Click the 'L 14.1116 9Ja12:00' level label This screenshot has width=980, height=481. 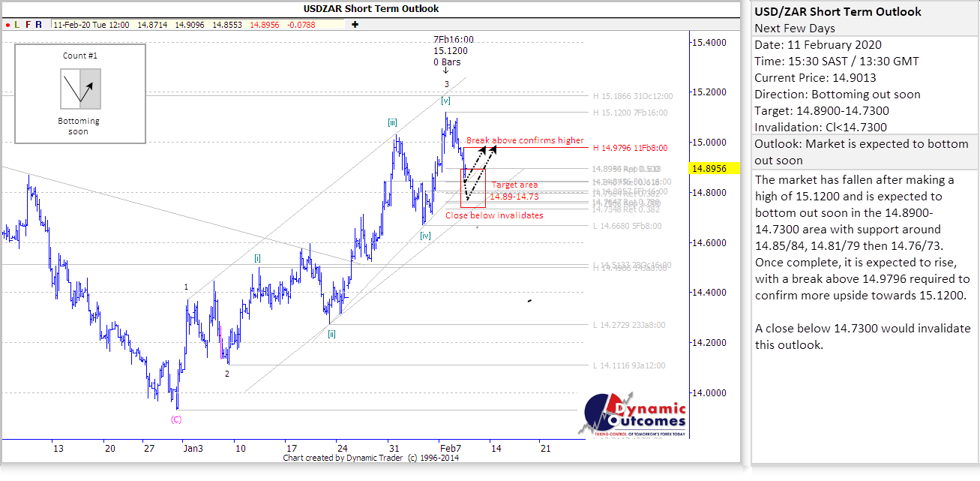[x=629, y=366]
